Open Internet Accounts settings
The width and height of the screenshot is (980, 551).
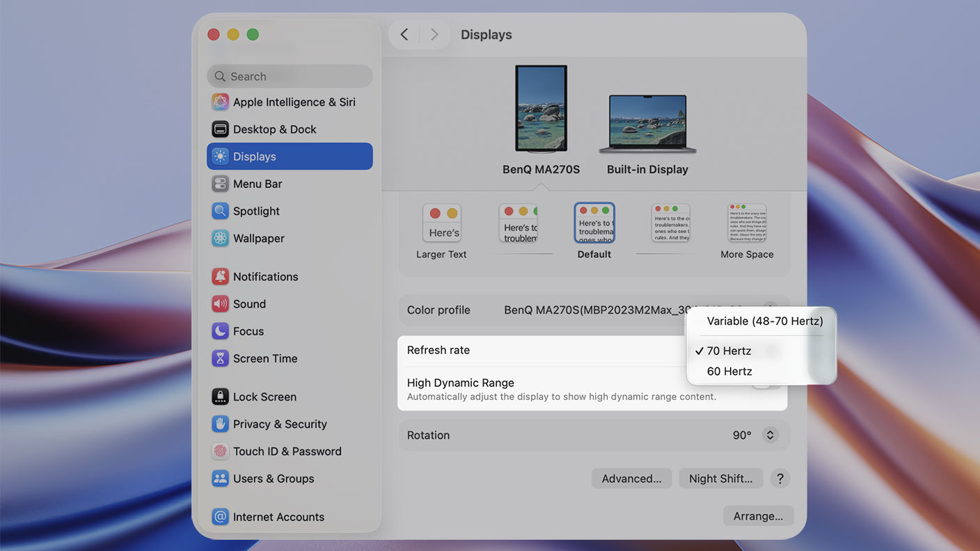coord(290,517)
